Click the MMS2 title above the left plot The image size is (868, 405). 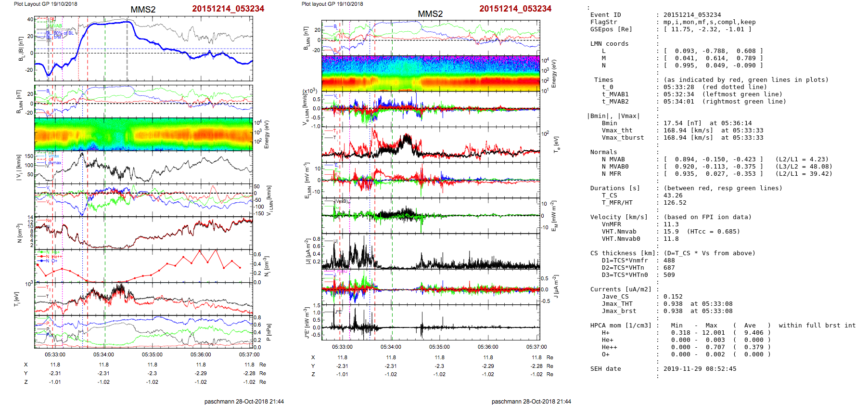[143, 10]
